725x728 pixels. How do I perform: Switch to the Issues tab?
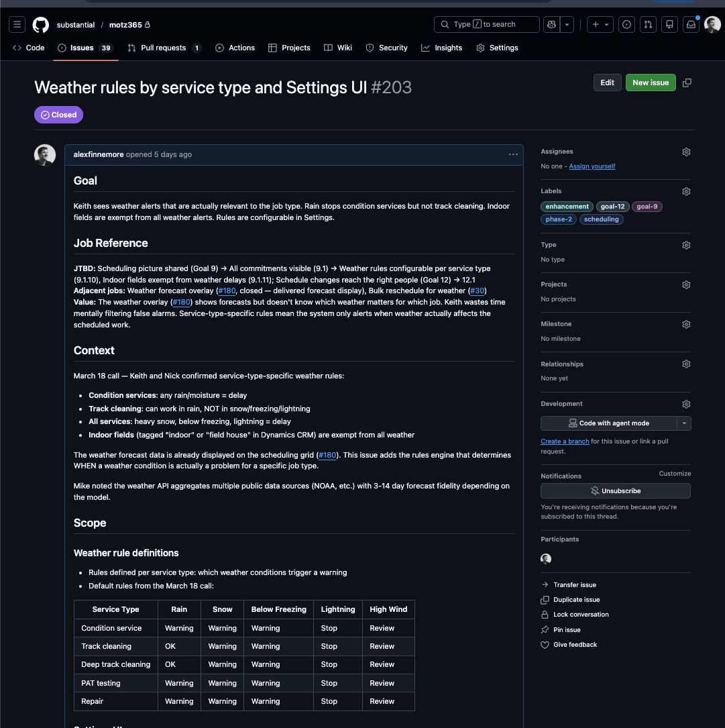[86, 48]
